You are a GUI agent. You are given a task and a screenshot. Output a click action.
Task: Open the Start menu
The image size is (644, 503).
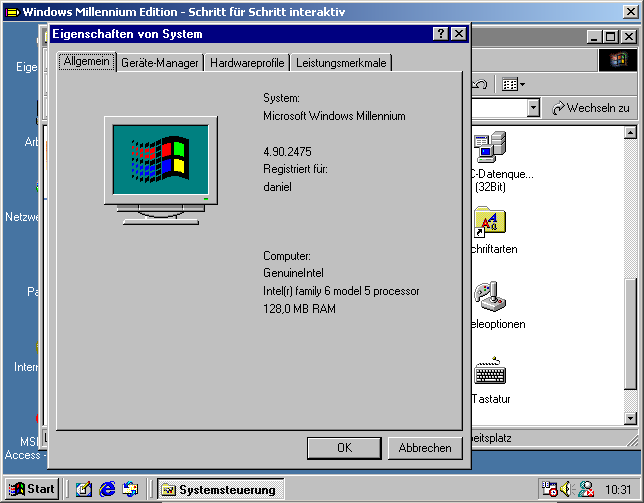coord(31,489)
